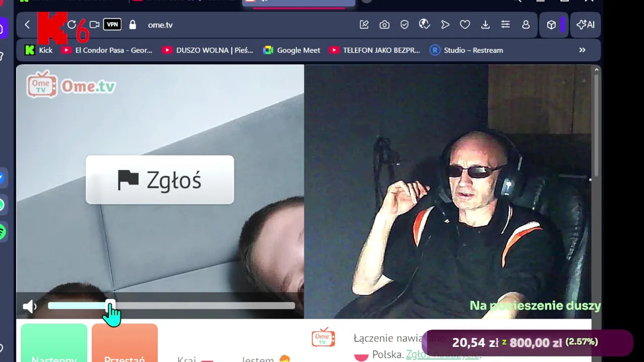Click the play arrow toolbar icon

[445, 25]
